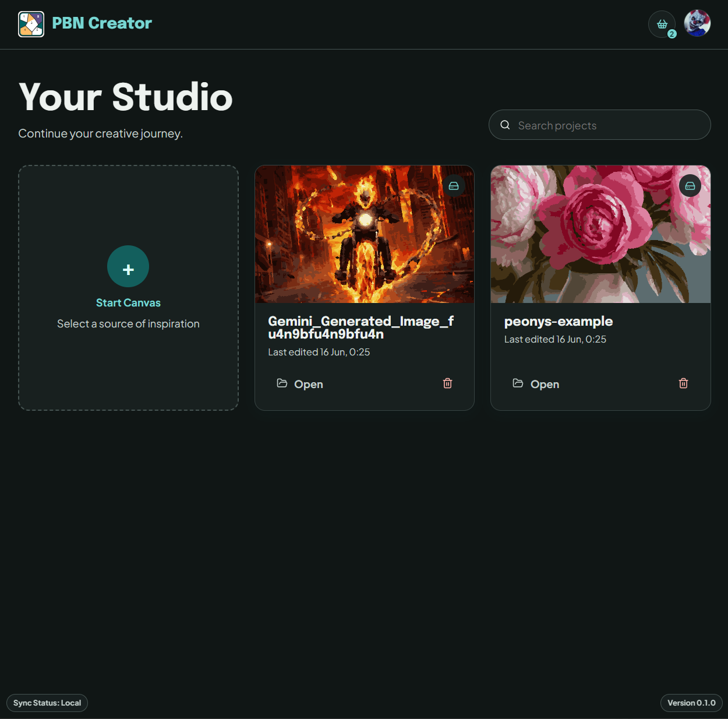
Task: Open the user profile avatar
Action: (697, 23)
